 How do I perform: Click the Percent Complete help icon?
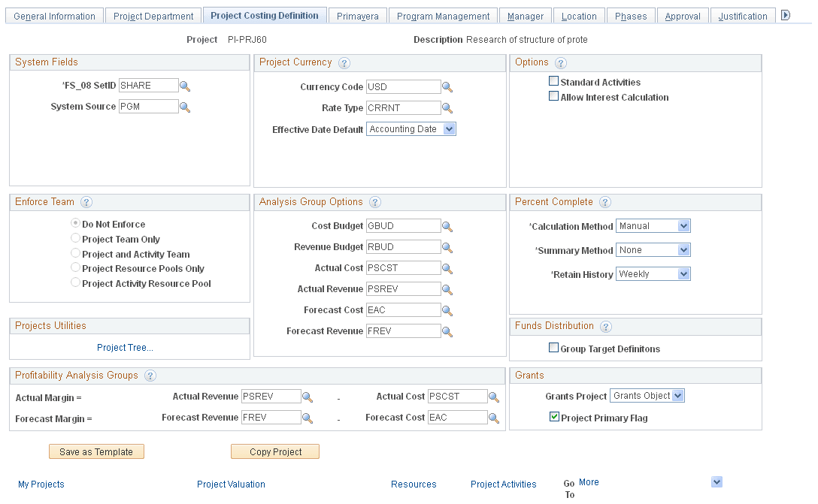click(x=607, y=202)
